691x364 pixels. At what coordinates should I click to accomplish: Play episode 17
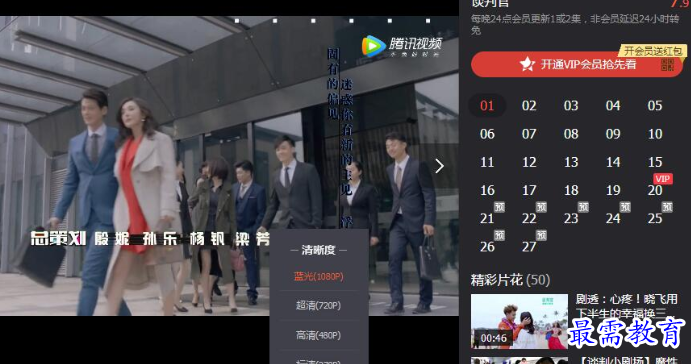(x=529, y=190)
